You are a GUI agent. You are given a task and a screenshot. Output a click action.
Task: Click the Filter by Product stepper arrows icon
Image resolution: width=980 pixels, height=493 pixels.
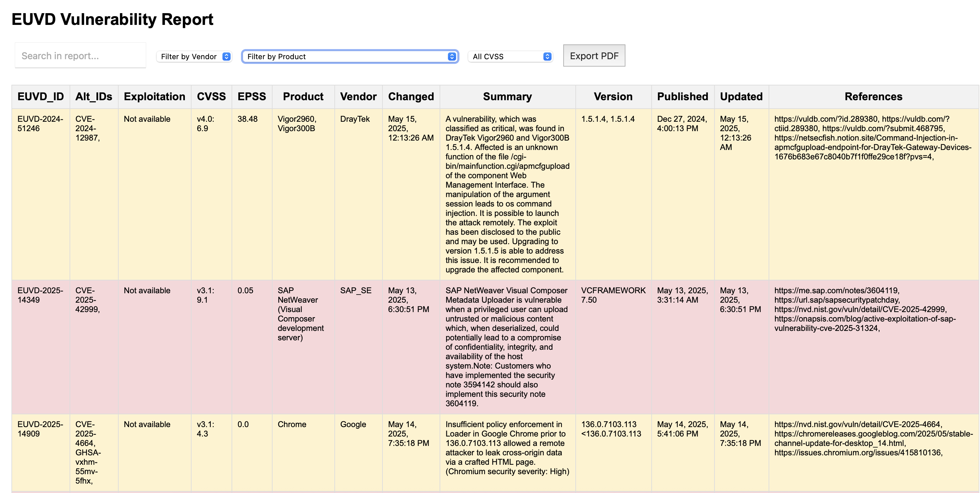coord(452,56)
